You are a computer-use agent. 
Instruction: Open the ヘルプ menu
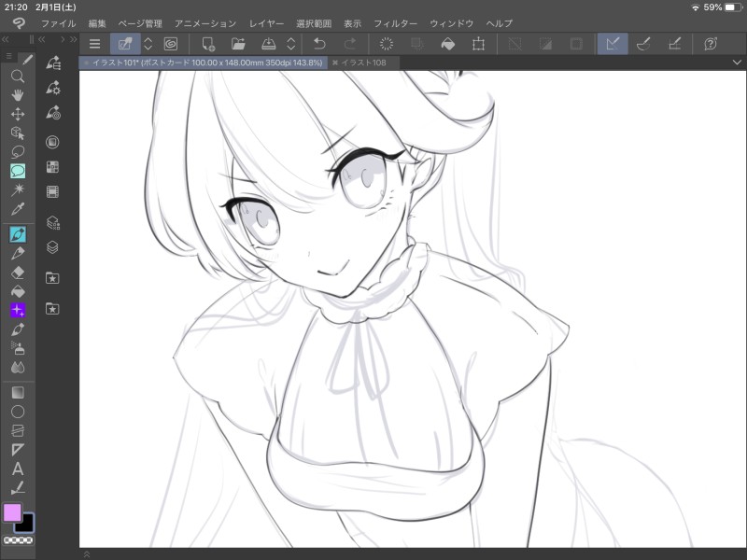[x=500, y=23]
